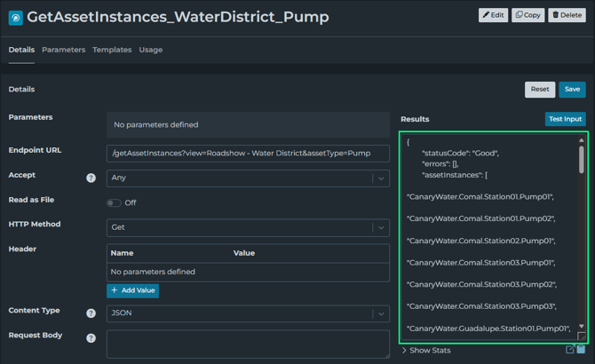Click the 'No parameters defined' box beside Parameters
595x364 pixels.
point(248,125)
